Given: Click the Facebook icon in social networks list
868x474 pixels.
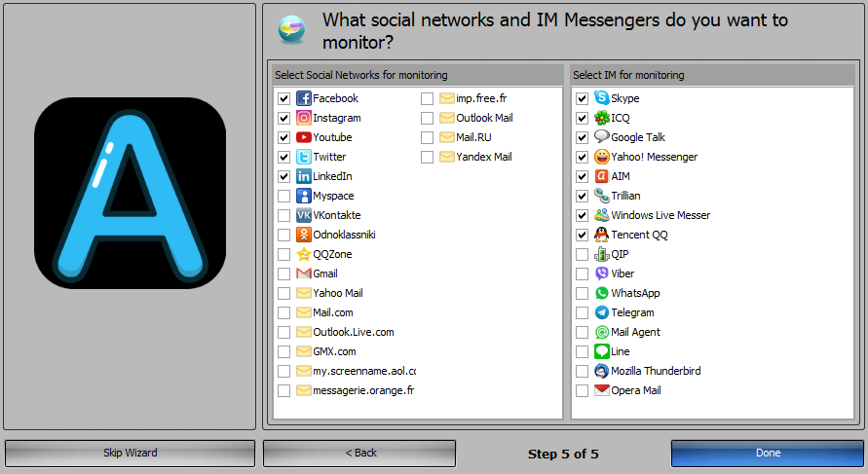Looking at the screenshot, I should tap(304, 98).
